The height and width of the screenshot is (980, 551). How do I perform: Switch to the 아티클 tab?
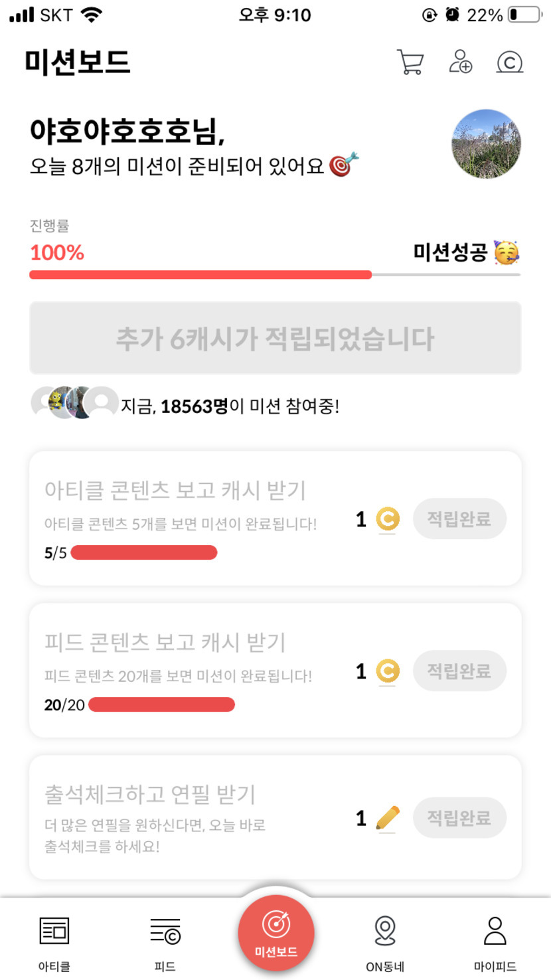(54, 944)
